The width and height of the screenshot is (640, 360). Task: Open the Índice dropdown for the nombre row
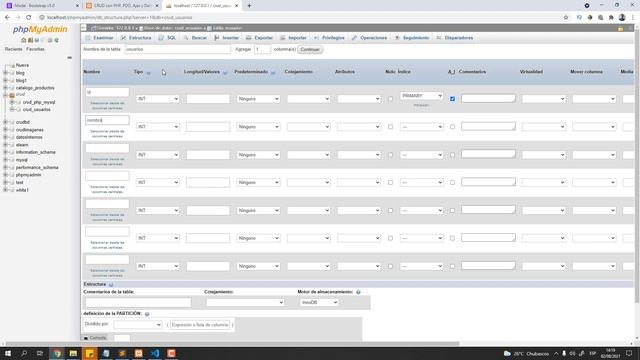click(x=421, y=127)
